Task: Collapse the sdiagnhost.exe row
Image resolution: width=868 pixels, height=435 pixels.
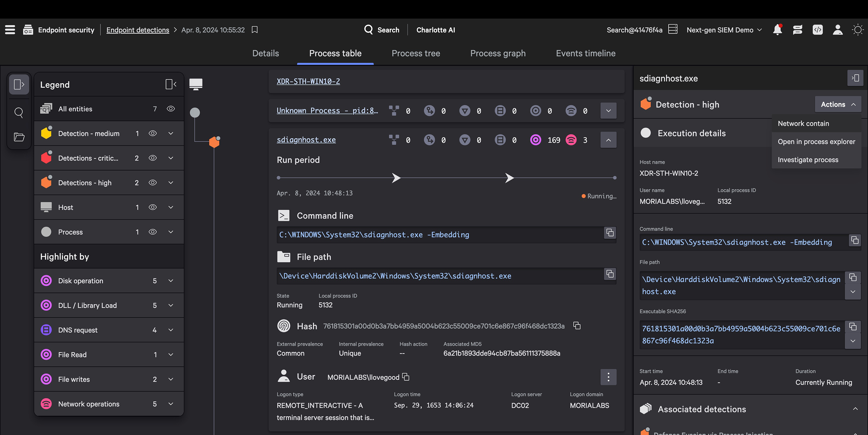Action: (x=608, y=140)
